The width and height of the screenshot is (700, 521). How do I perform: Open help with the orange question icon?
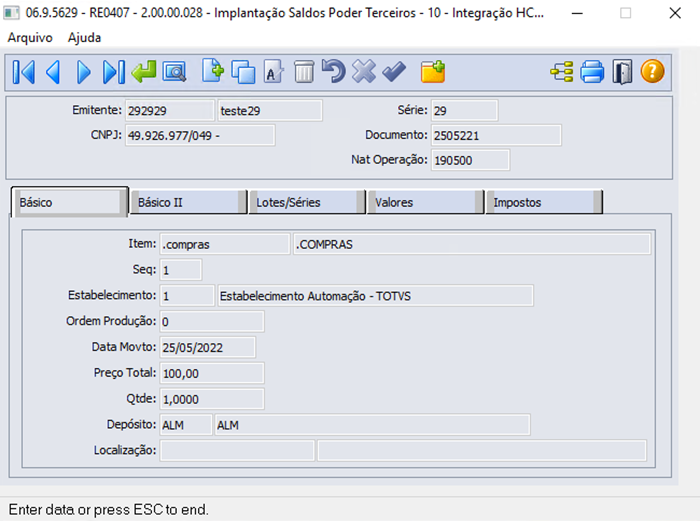[652, 71]
